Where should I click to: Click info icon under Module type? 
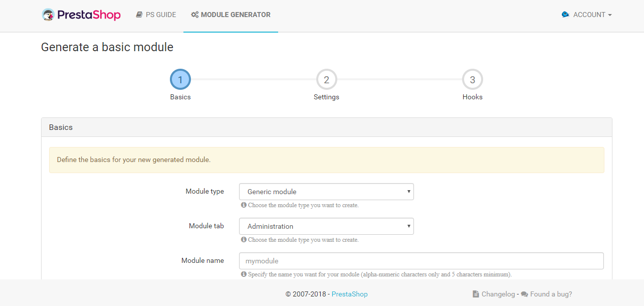click(244, 205)
